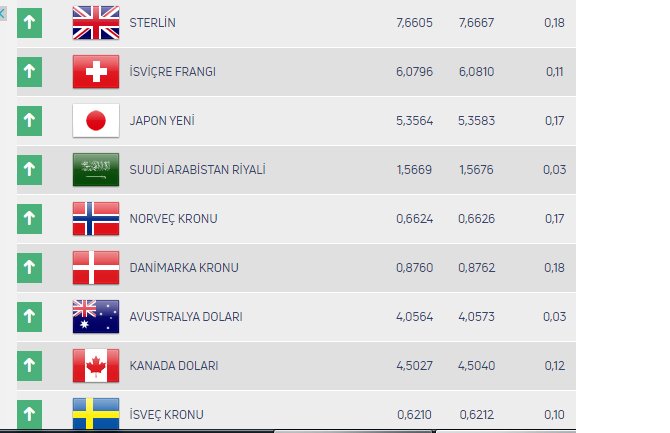
Task: Open the STERLİN currency link
Action: click(x=154, y=22)
